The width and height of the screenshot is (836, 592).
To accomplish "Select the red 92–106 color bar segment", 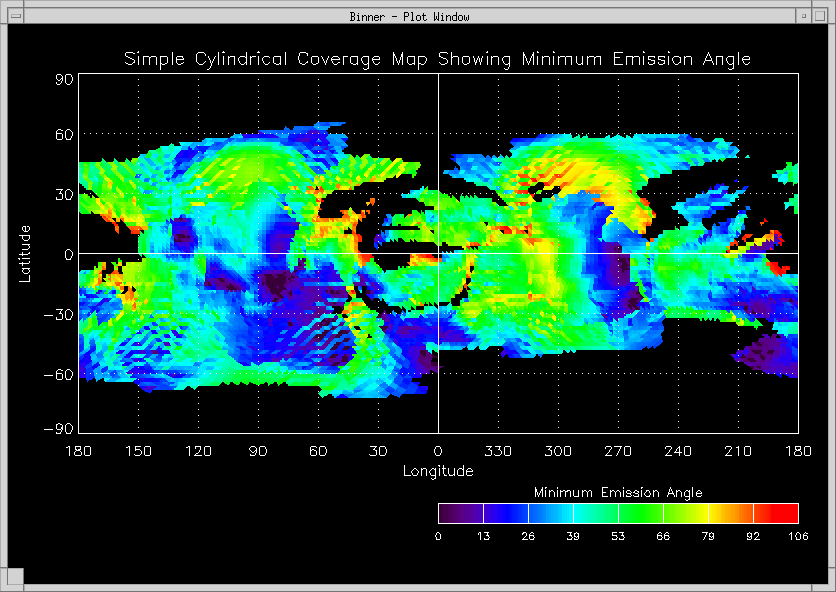I will [776, 514].
